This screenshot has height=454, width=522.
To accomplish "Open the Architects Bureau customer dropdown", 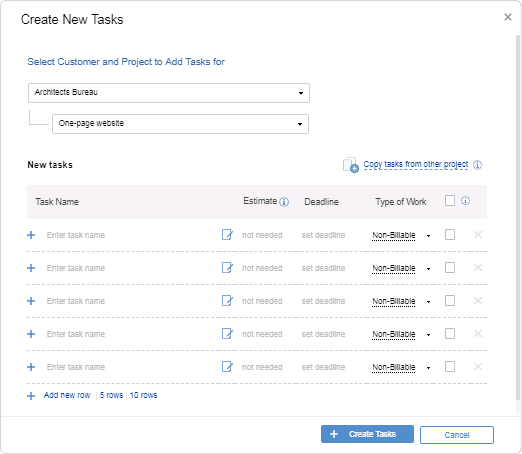I will (x=169, y=93).
